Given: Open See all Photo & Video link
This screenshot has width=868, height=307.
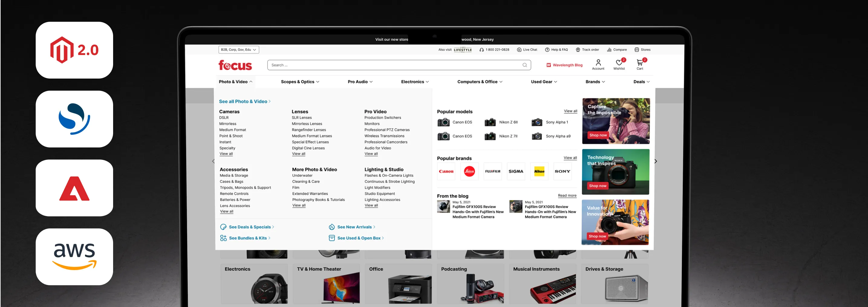Looking at the screenshot, I should click(245, 101).
